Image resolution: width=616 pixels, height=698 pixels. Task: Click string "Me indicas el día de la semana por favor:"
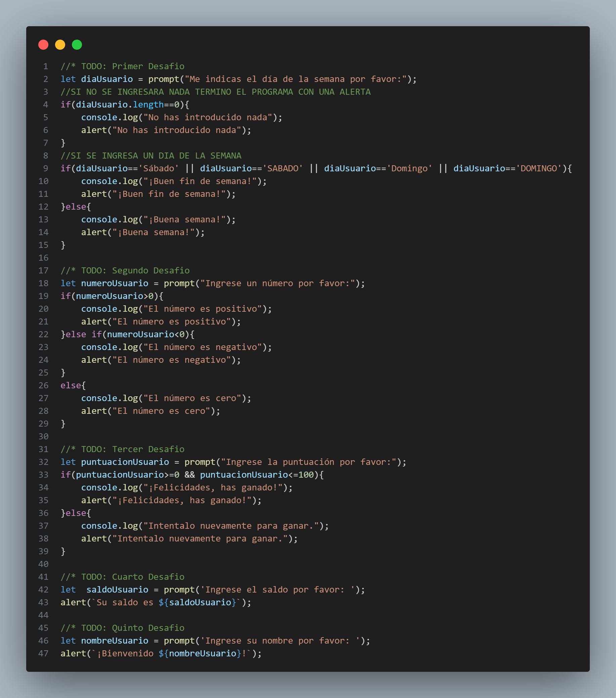[295, 79]
